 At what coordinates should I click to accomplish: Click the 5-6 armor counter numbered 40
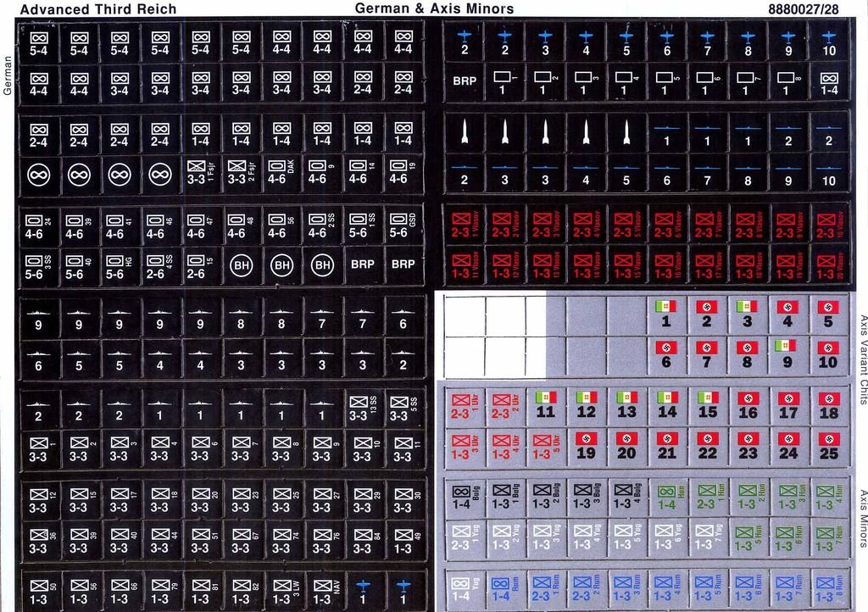[79, 267]
